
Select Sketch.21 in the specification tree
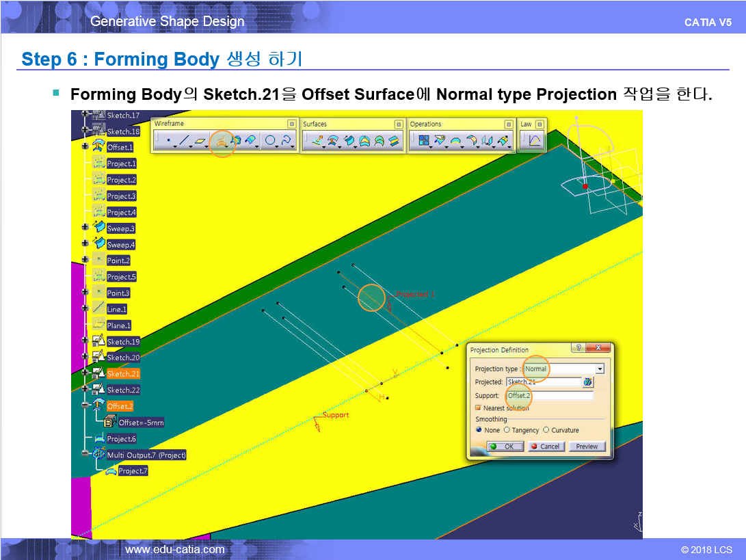(x=123, y=374)
